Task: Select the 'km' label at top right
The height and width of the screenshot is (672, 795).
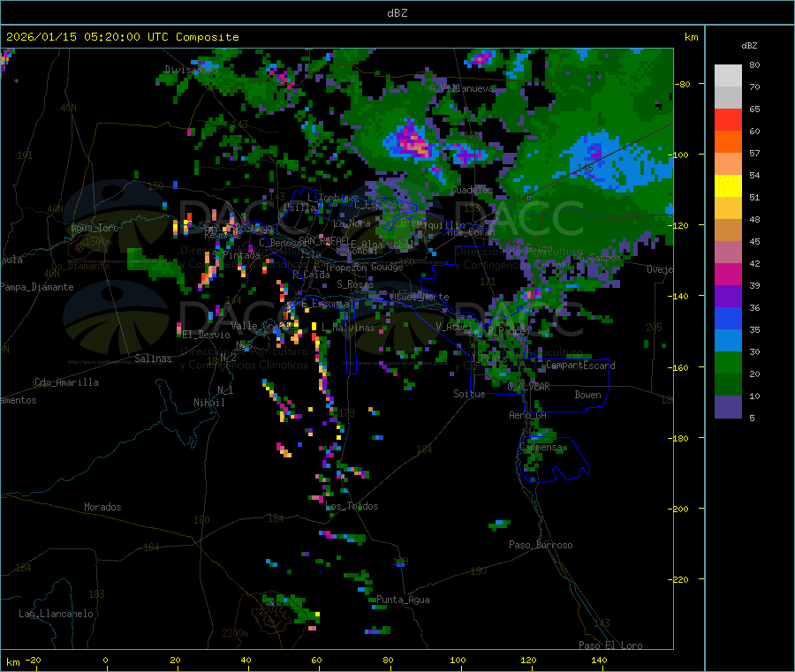Action: [x=691, y=37]
